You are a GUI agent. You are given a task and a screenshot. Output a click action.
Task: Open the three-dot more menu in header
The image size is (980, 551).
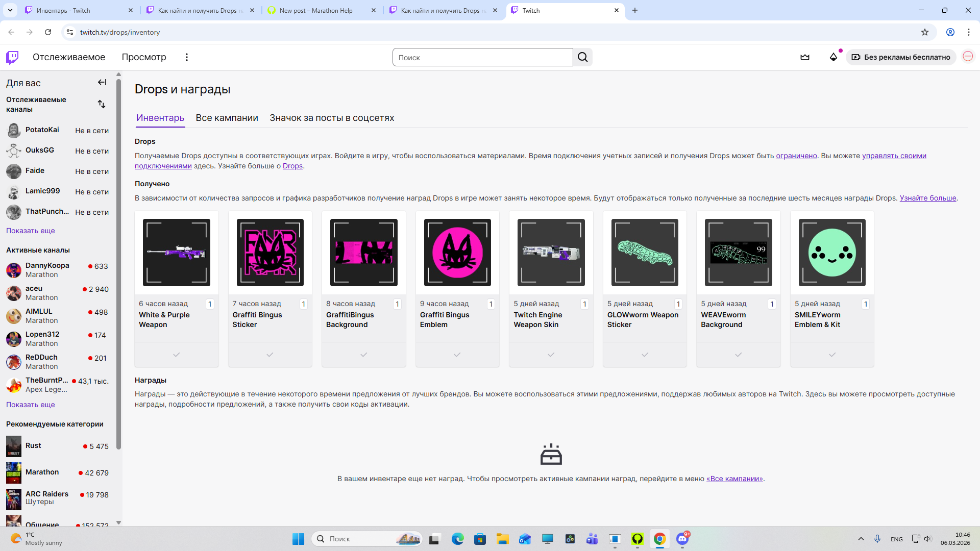[x=187, y=57]
